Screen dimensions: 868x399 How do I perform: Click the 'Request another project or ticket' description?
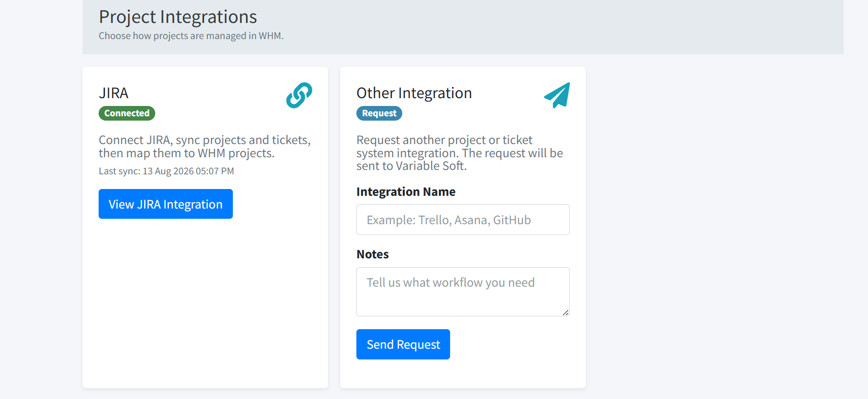point(459,153)
